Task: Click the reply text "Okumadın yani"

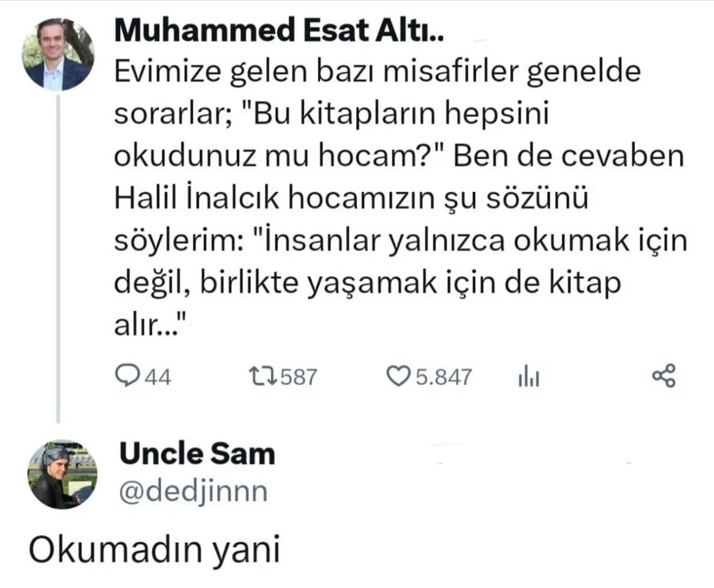Action: click(x=154, y=551)
